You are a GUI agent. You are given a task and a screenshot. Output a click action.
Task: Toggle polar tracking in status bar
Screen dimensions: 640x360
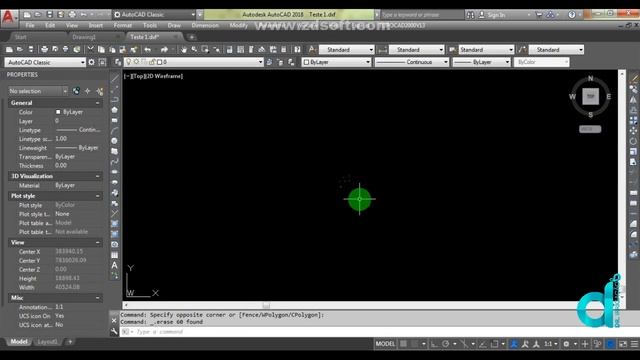point(445,344)
